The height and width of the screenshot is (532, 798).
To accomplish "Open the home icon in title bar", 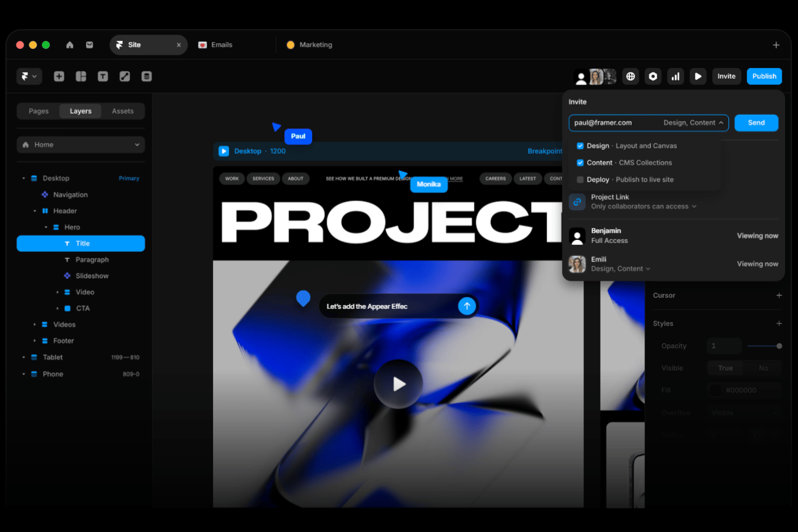I will click(70, 45).
